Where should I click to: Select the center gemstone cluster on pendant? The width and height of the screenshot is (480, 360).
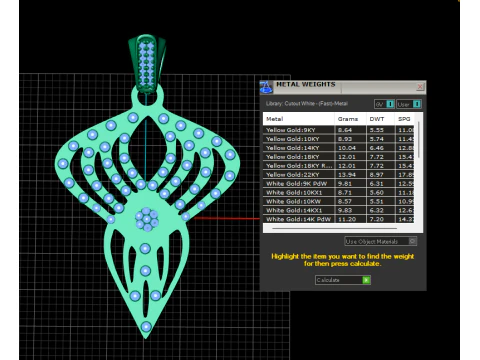click(147, 219)
